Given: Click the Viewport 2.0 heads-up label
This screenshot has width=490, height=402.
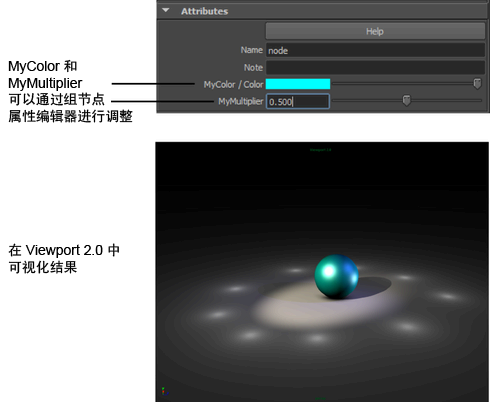Looking at the screenshot, I should point(320,150).
